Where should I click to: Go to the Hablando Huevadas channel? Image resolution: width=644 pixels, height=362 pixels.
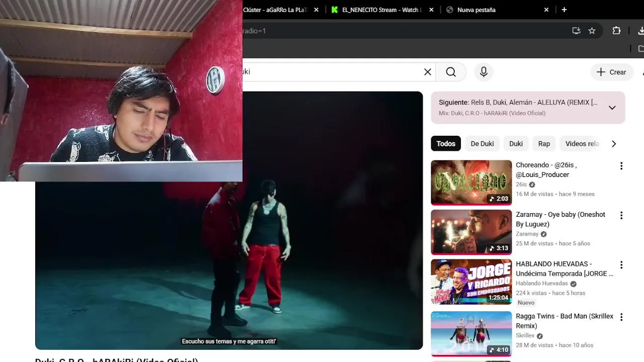click(541, 283)
